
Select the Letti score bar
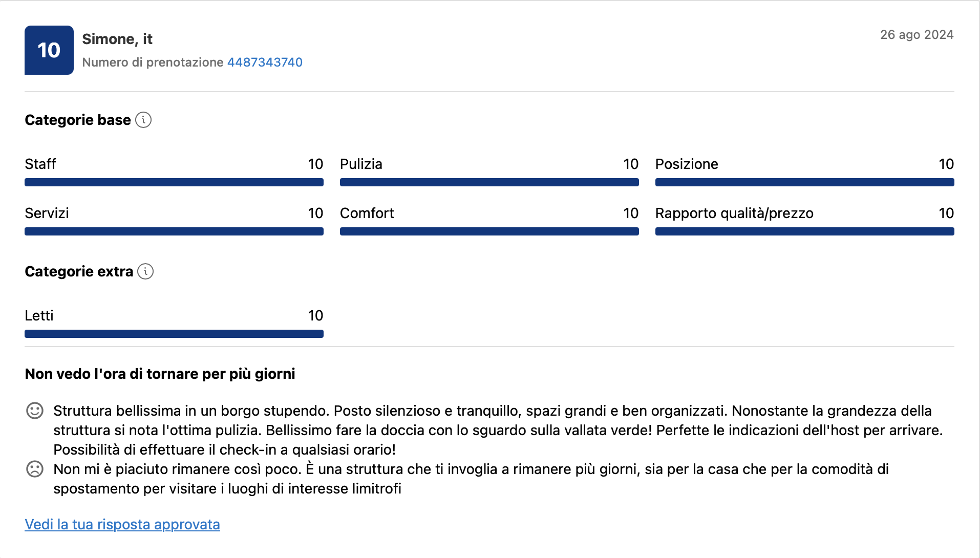point(174,334)
